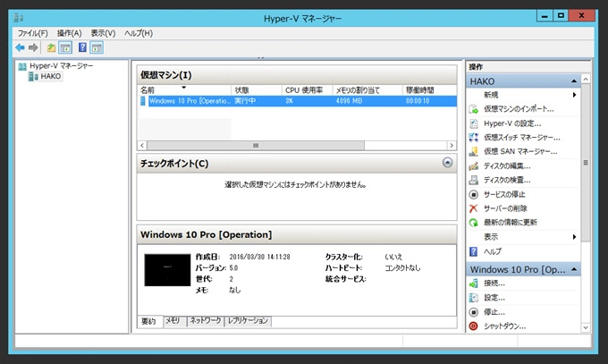Screen dimensions: 608x364
Task: Click the メモリの割り当て column header
Action: point(367,90)
